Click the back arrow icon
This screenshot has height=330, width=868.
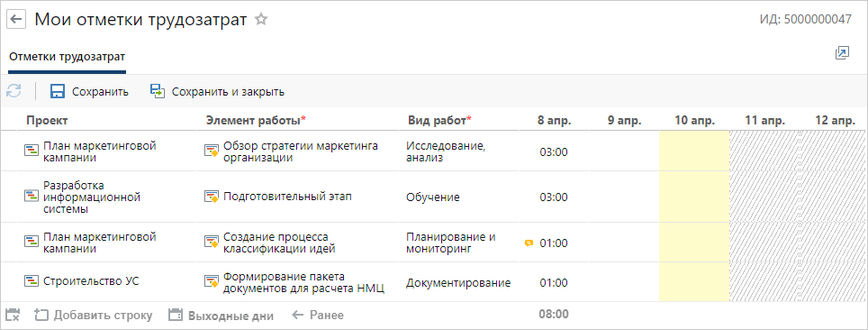coord(16,20)
